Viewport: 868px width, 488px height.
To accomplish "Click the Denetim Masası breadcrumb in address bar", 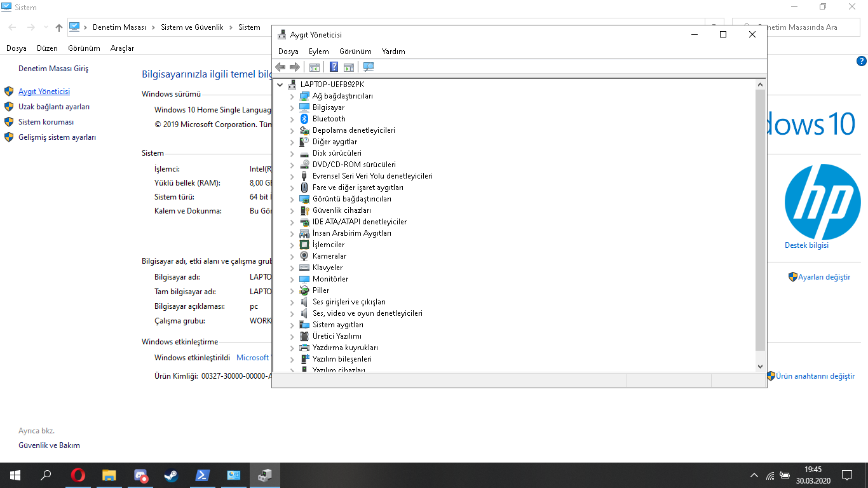I will pyautogui.click(x=119, y=27).
